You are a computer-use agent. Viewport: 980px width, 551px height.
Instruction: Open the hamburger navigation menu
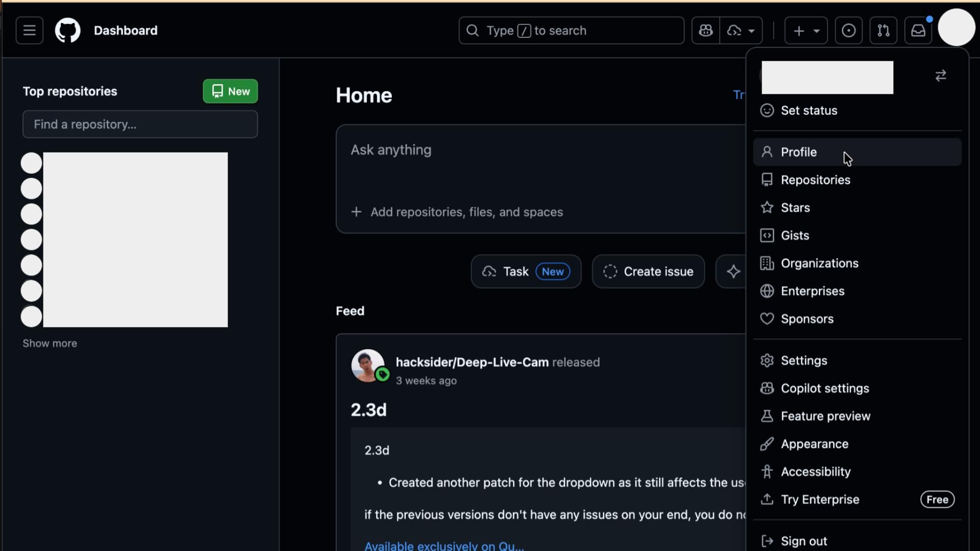pyautogui.click(x=29, y=31)
